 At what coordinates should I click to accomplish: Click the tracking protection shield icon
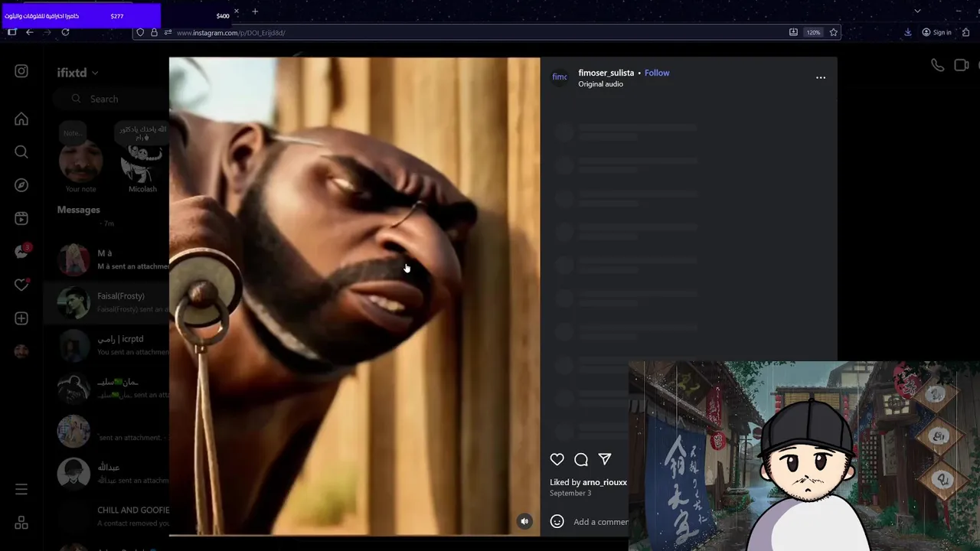click(x=140, y=32)
